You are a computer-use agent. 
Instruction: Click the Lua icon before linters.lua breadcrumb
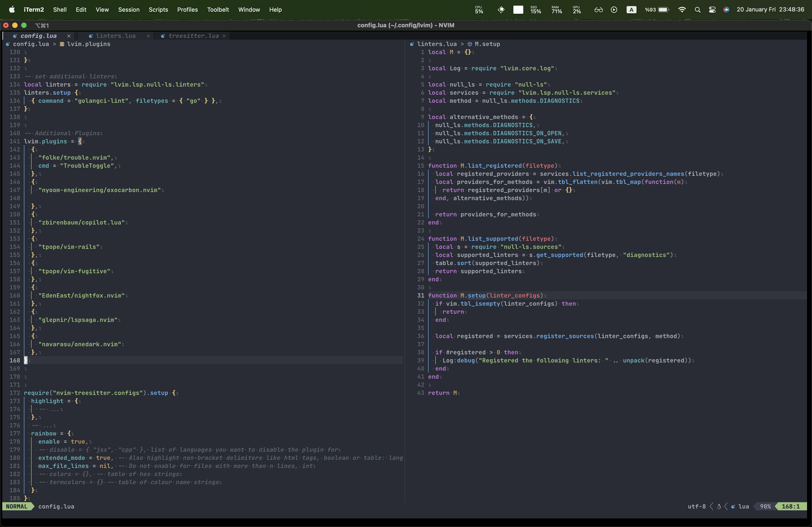pyautogui.click(x=412, y=44)
